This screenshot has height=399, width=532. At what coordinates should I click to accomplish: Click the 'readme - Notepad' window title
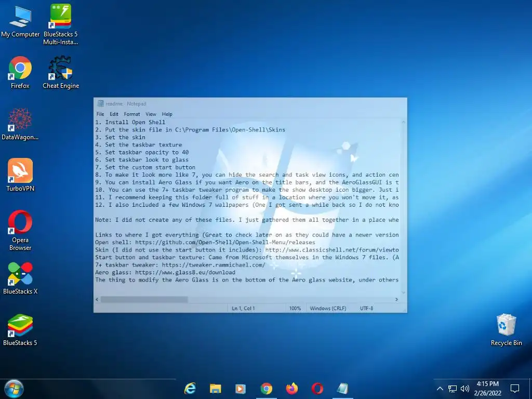click(126, 103)
